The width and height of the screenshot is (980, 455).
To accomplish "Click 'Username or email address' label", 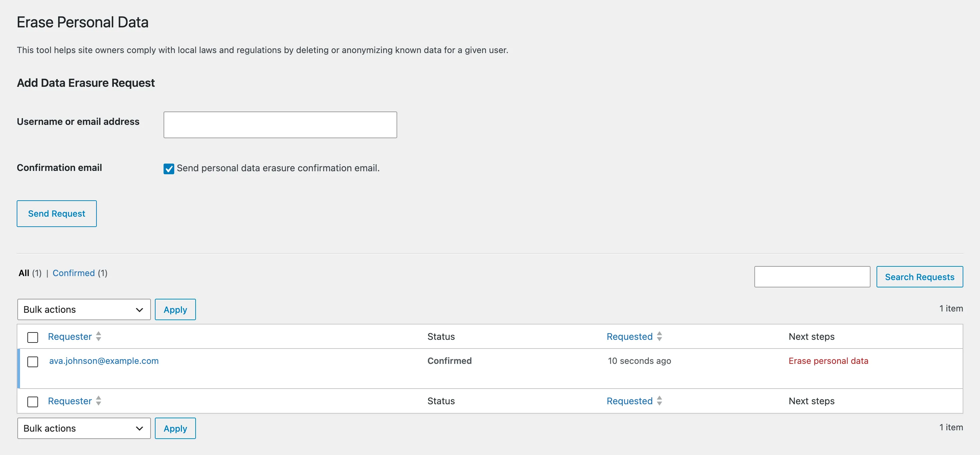I will point(78,122).
